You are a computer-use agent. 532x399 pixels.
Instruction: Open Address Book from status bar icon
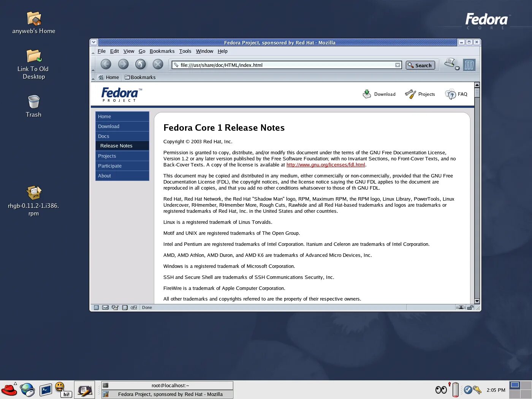click(x=125, y=307)
